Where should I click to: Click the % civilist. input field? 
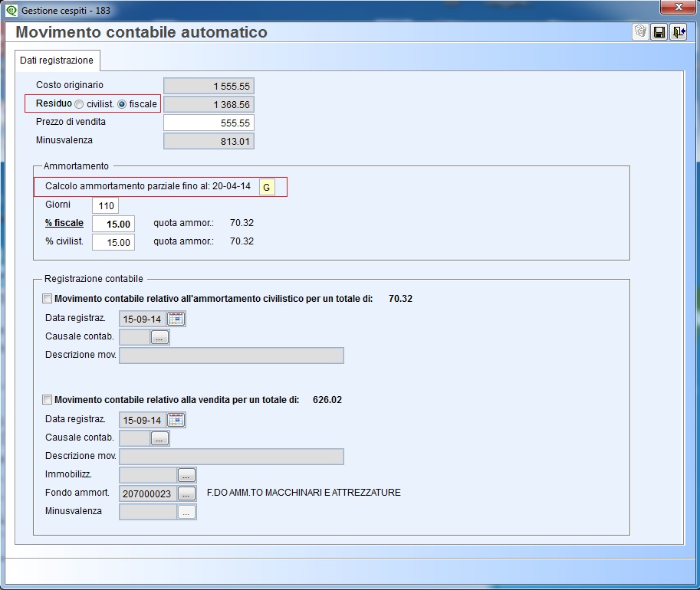click(113, 242)
